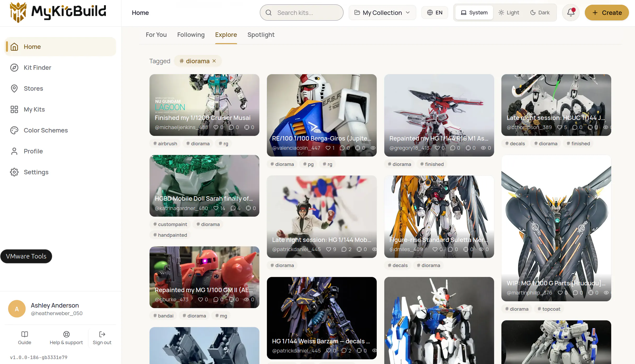The height and width of the screenshot is (364, 635).
Task: Switch theme to System
Action: tap(474, 13)
